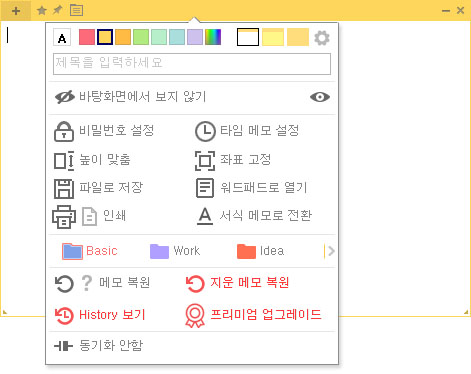Click '프리미엄 업그레이드' link

coord(266,315)
